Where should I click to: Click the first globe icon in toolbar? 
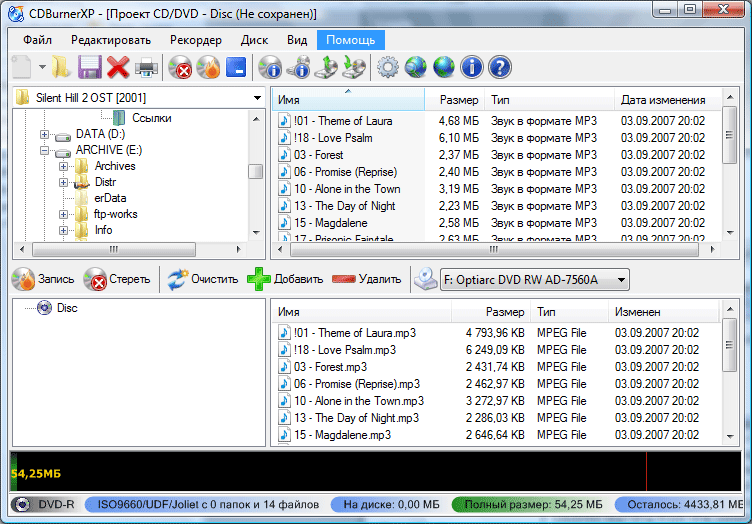(415, 67)
